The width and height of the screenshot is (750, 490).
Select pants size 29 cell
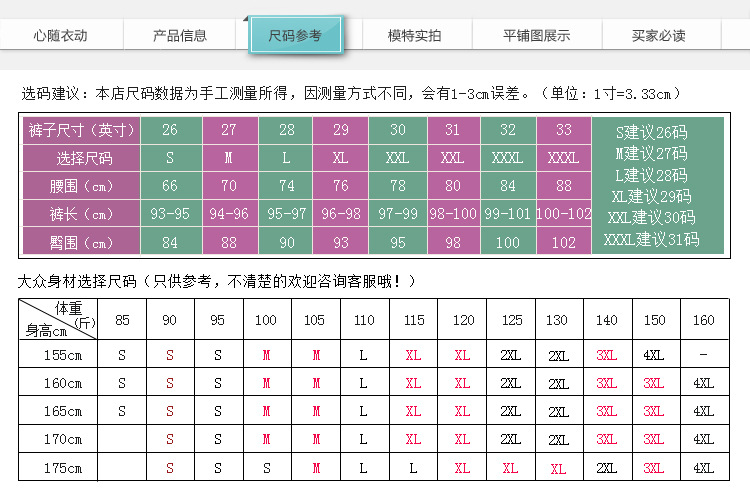(341, 130)
